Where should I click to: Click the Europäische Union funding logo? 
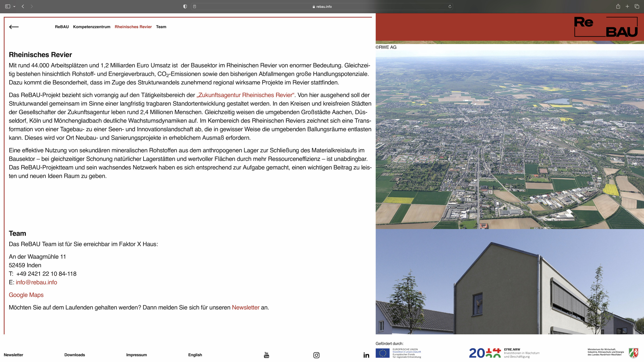pos(398,353)
